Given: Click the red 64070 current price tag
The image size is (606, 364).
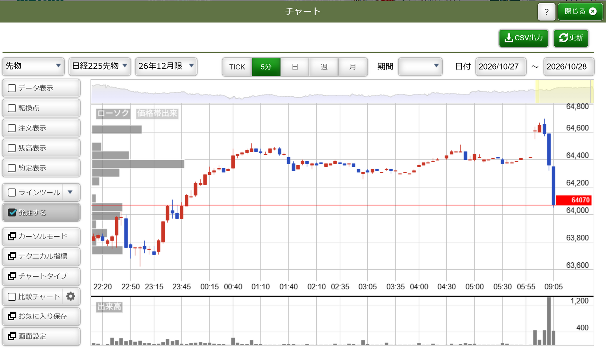Looking at the screenshot, I should coord(574,200).
